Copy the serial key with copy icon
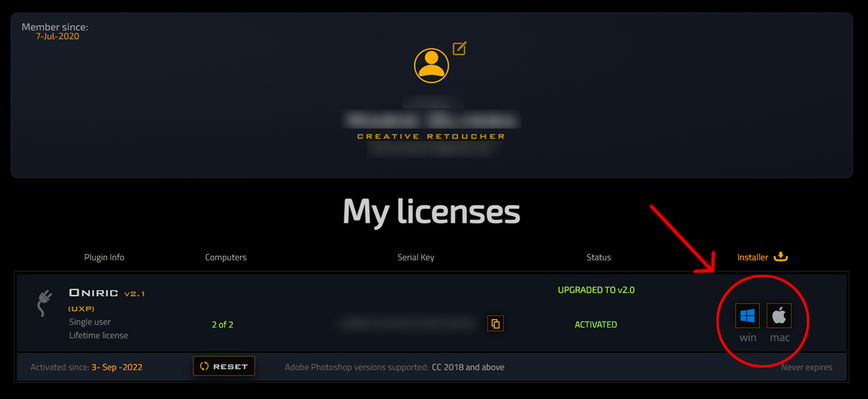This screenshot has height=399, width=868. click(x=496, y=323)
